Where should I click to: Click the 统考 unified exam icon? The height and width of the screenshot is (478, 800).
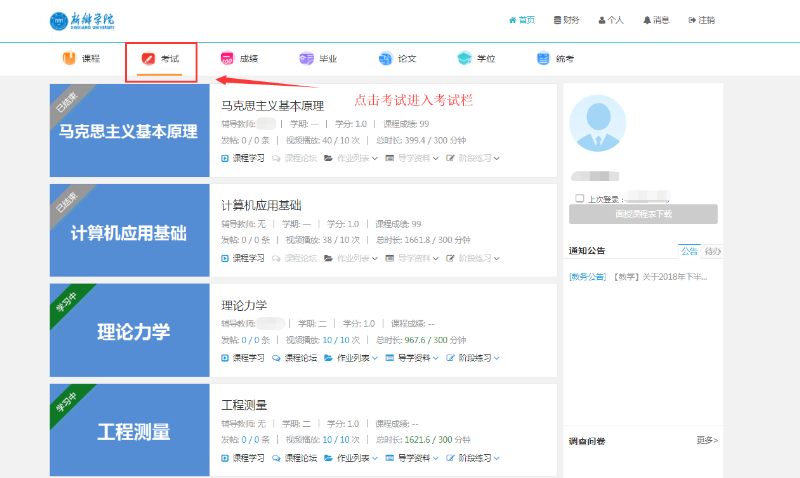[x=543, y=59]
